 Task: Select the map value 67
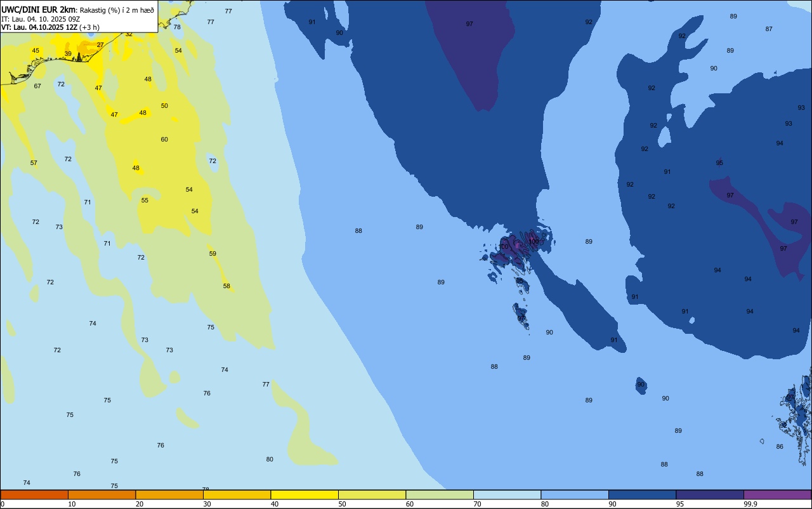tap(37, 86)
